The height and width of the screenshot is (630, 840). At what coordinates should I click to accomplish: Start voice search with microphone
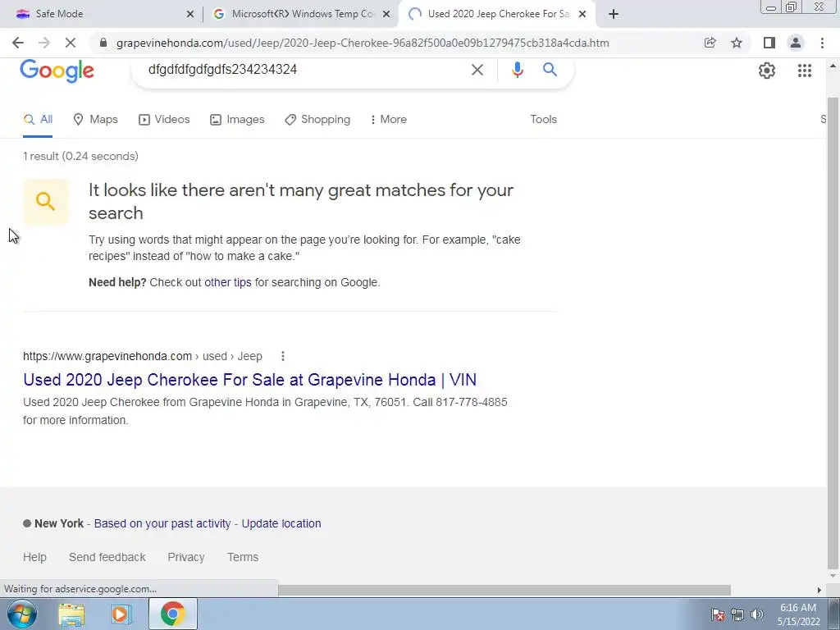tap(517, 70)
